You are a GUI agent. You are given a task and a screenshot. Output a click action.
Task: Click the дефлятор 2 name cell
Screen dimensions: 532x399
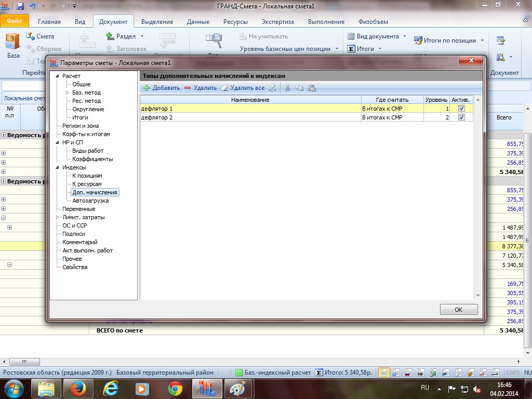click(x=251, y=117)
